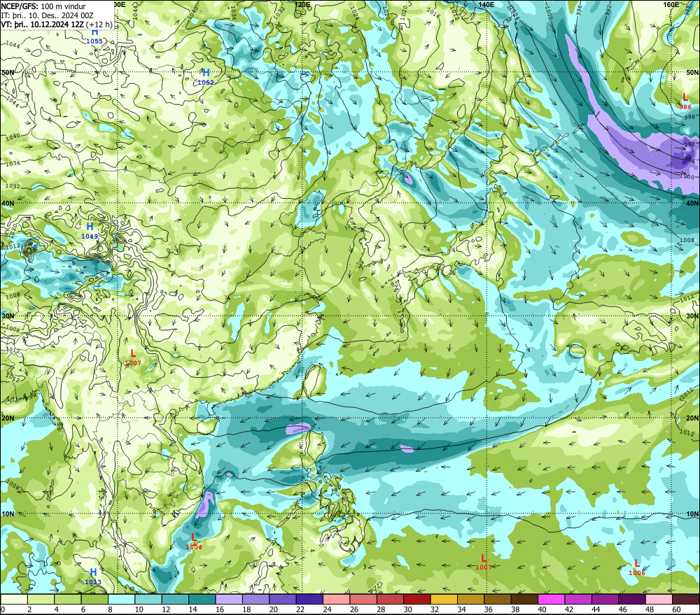Click the pale pink 48–60 legend swatch
Image resolution: width=700 pixels, height=615 pixels.
659,599
